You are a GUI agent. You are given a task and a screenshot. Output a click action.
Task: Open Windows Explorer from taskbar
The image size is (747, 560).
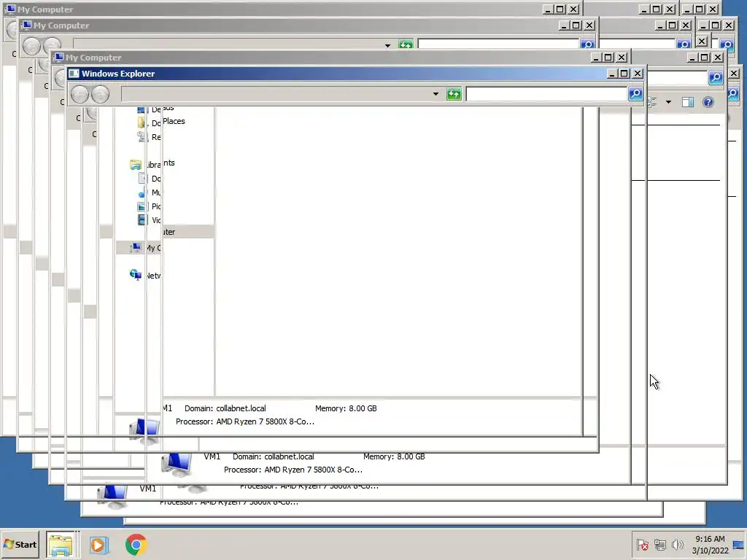pos(61,545)
